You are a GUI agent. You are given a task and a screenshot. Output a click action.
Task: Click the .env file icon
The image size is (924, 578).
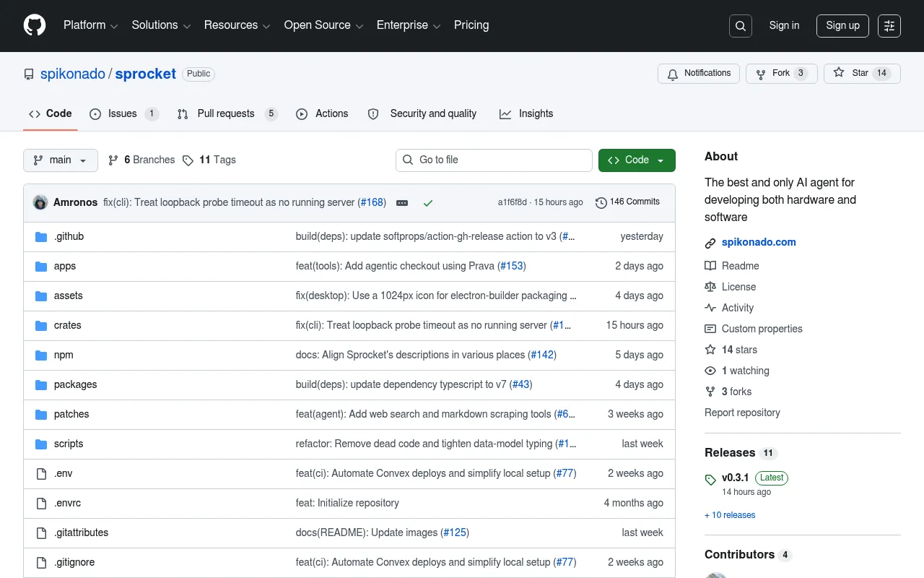[x=41, y=474]
